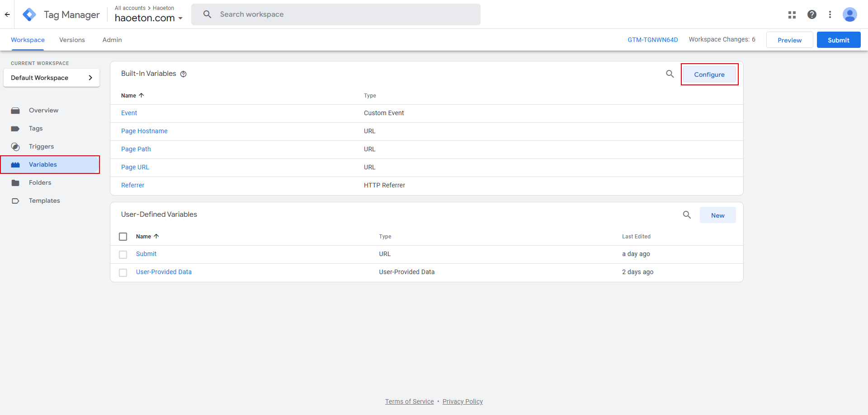Click the user account avatar
Image resolution: width=868 pixels, height=415 pixels.
click(850, 14)
